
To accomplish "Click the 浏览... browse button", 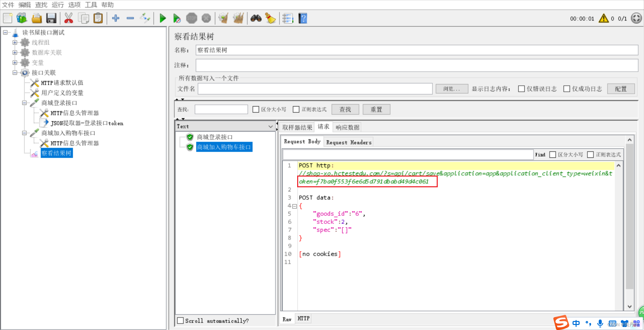I will coord(452,89).
